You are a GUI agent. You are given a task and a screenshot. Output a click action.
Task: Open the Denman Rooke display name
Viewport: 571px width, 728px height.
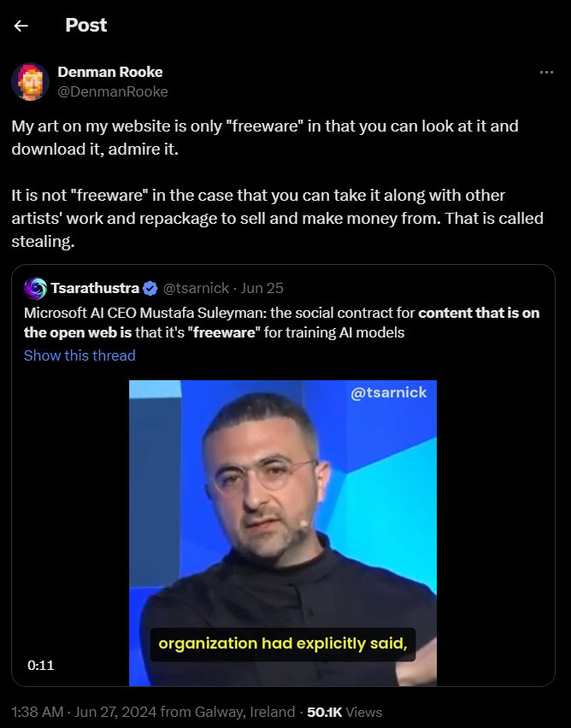110,72
